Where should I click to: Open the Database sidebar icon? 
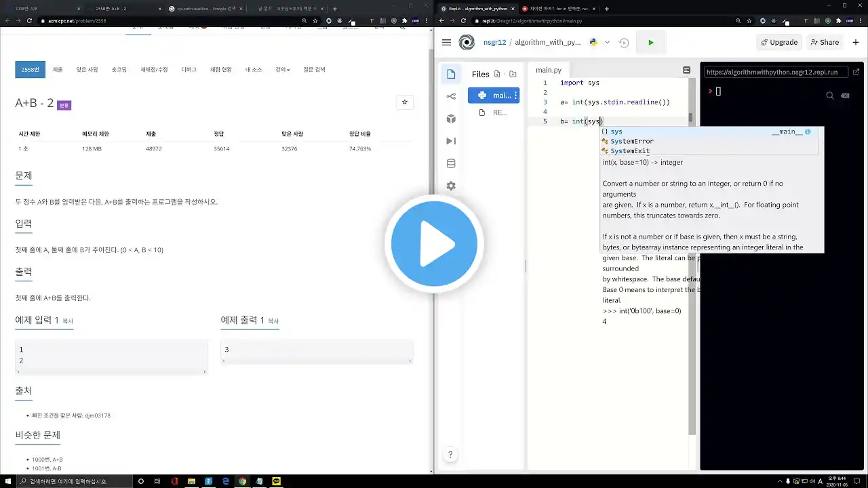[x=451, y=163]
